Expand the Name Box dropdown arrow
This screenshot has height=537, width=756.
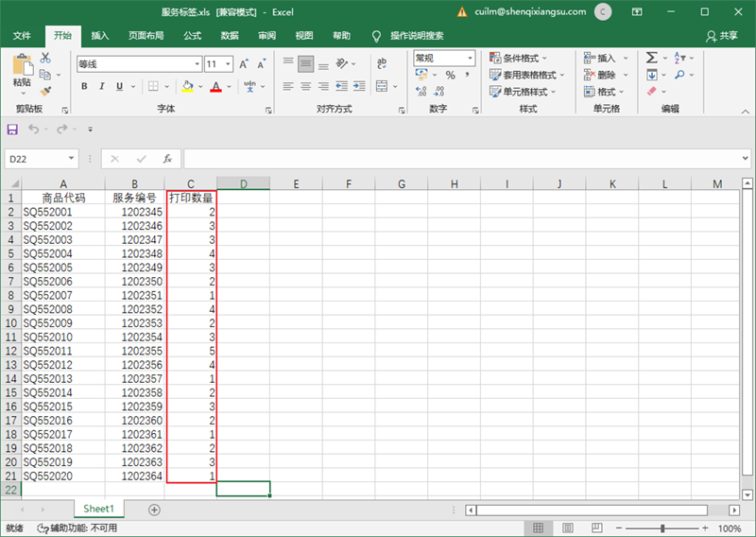72,159
